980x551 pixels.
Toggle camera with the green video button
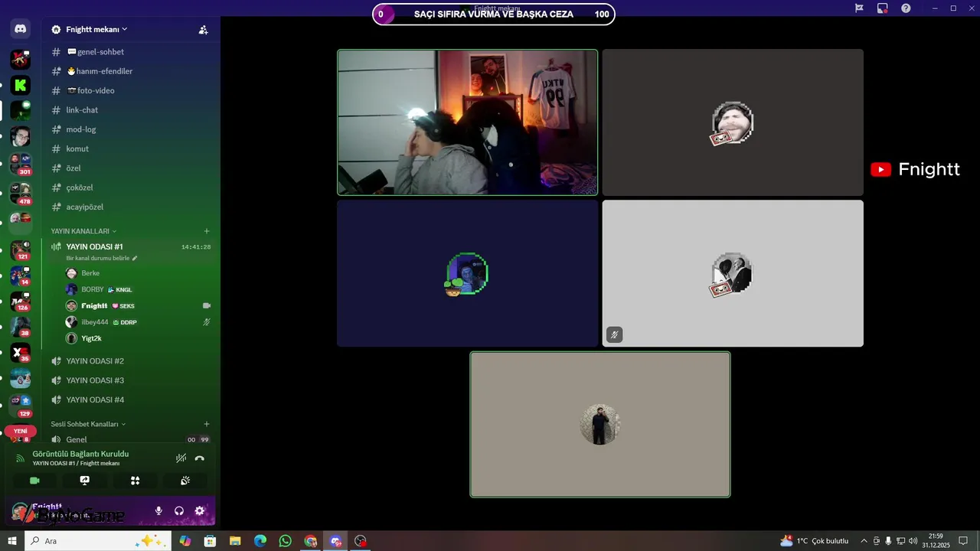(34, 481)
